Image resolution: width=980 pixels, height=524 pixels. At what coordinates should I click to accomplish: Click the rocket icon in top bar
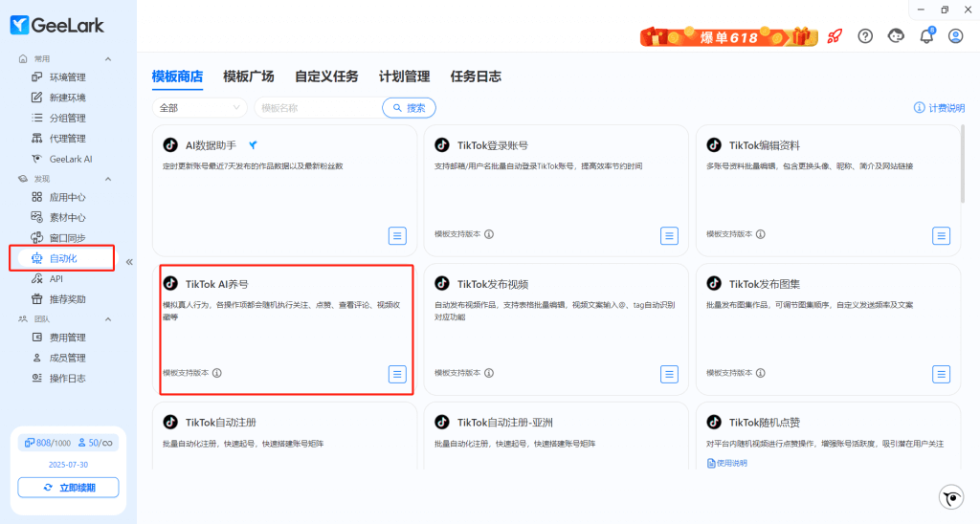pos(835,36)
